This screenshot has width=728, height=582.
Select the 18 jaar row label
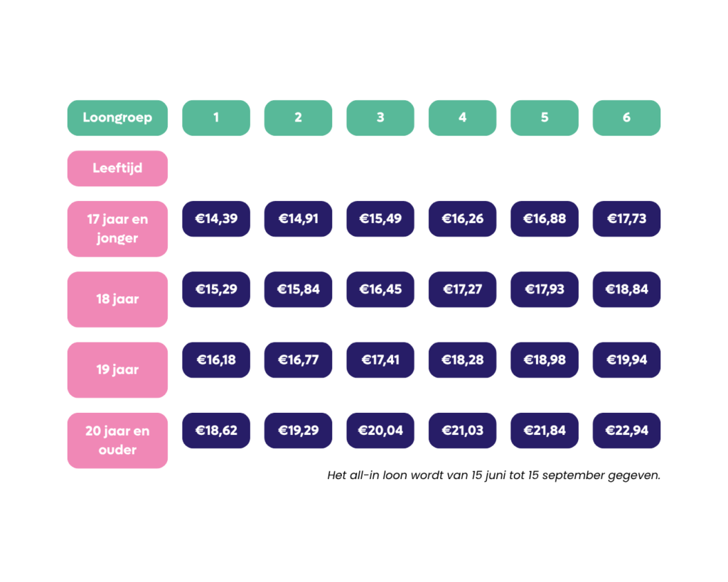[x=117, y=299]
